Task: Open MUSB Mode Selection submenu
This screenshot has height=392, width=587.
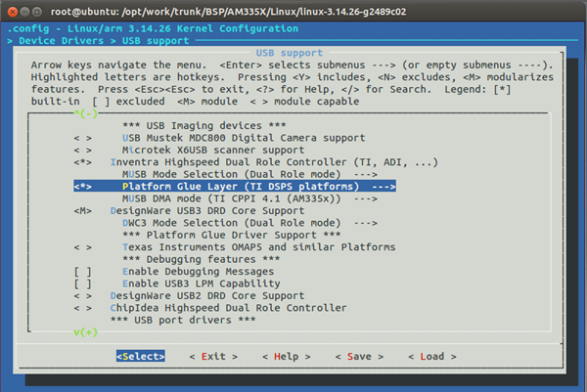Action: (x=249, y=174)
